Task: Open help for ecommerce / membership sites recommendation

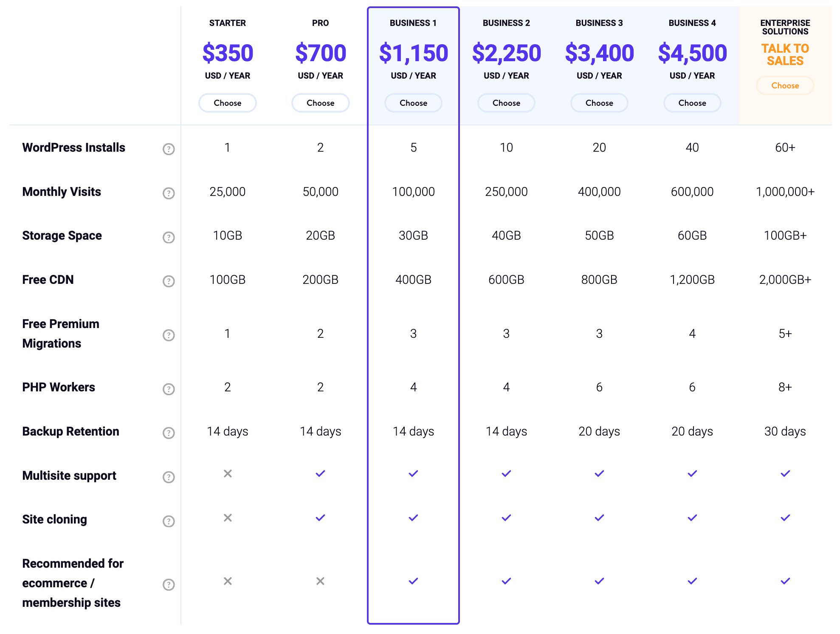Action: pos(169,585)
